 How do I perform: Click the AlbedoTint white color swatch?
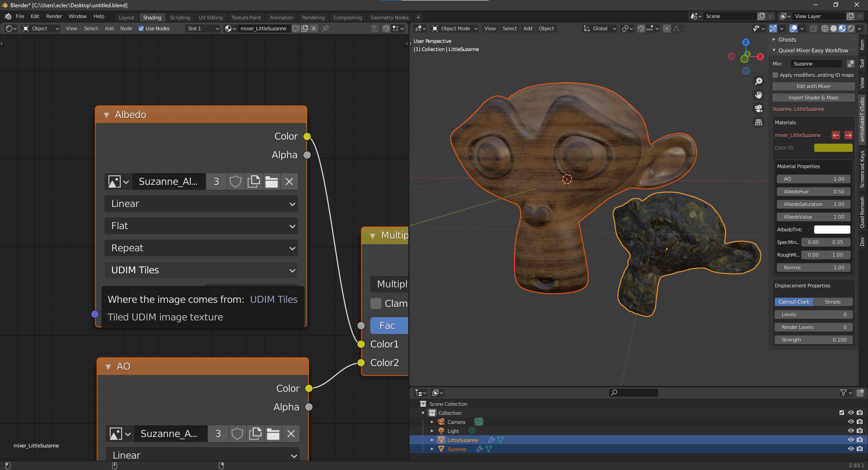tap(832, 230)
